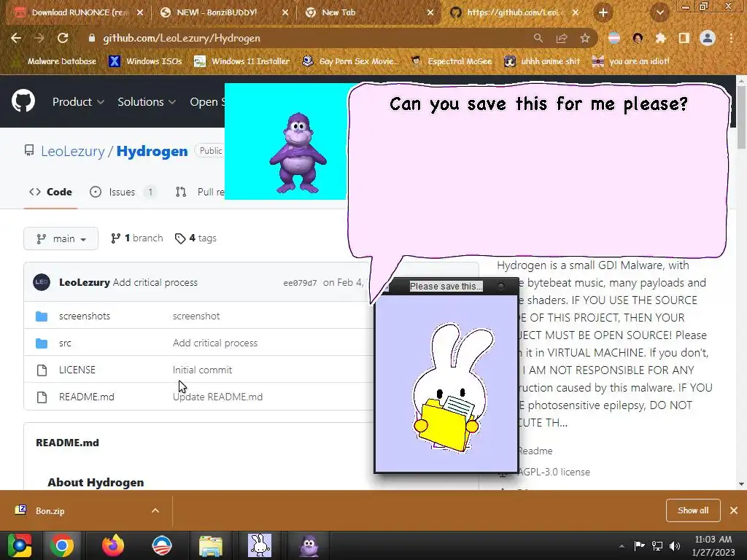
Task: Open the Windows 11 Installer bookmark
Action: tap(242, 61)
